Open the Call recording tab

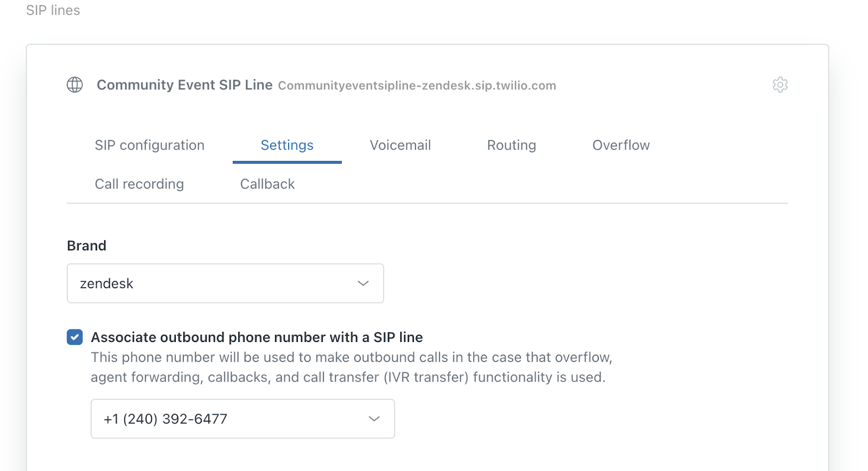click(x=139, y=184)
